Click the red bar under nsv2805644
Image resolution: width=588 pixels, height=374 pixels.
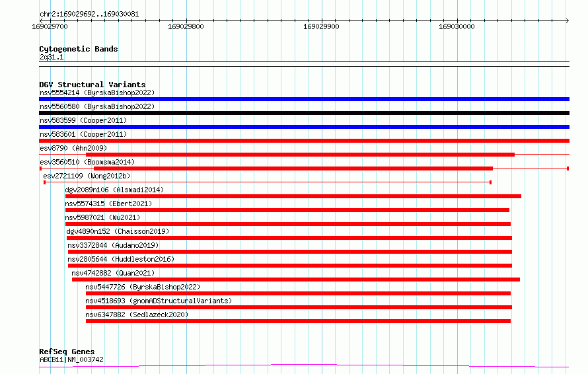(290, 266)
